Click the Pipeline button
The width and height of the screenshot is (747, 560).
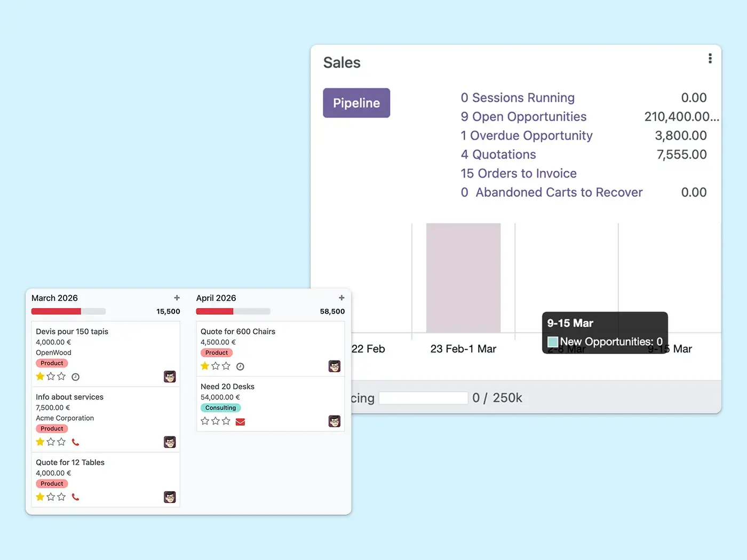click(356, 103)
